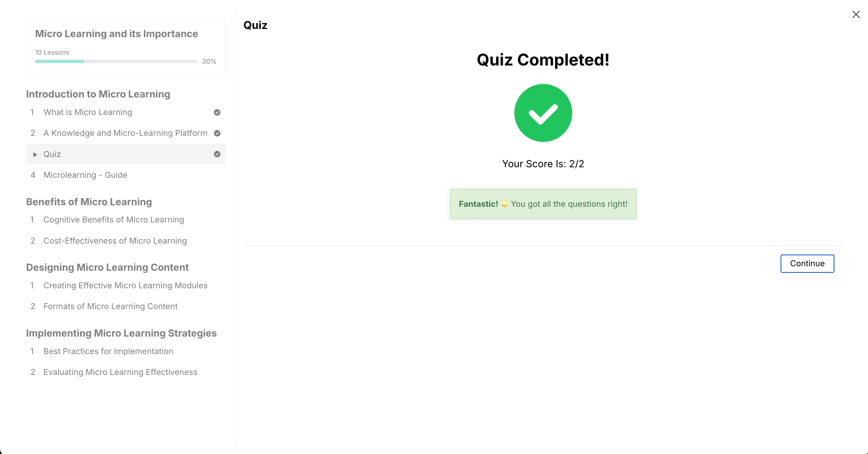This screenshot has height=454, width=868.
Task: Click the 30% course progress bar
Action: [116, 61]
